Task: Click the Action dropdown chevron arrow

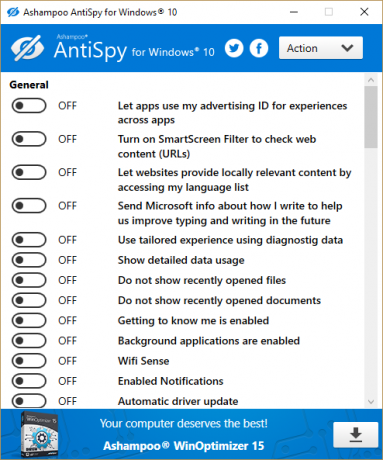Action: pos(347,48)
